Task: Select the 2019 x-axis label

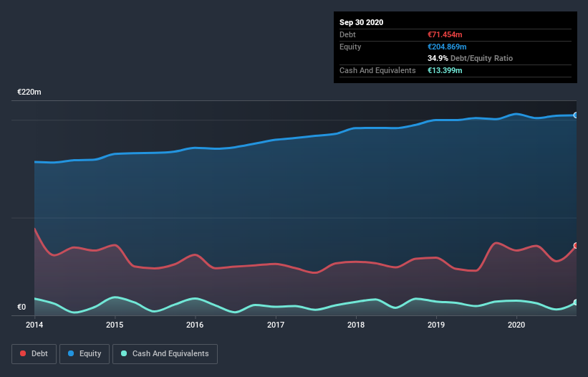Action: [435, 325]
